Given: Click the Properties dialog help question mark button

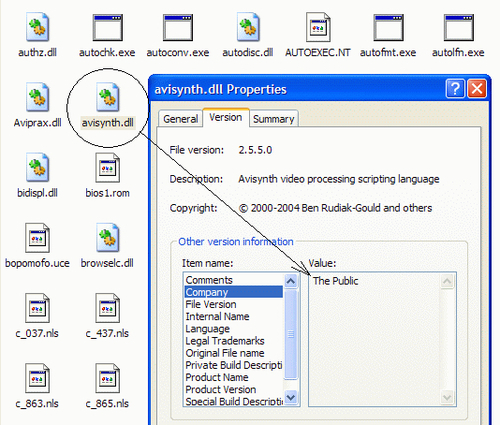Looking at the screenshot, I should click(455, 89).
